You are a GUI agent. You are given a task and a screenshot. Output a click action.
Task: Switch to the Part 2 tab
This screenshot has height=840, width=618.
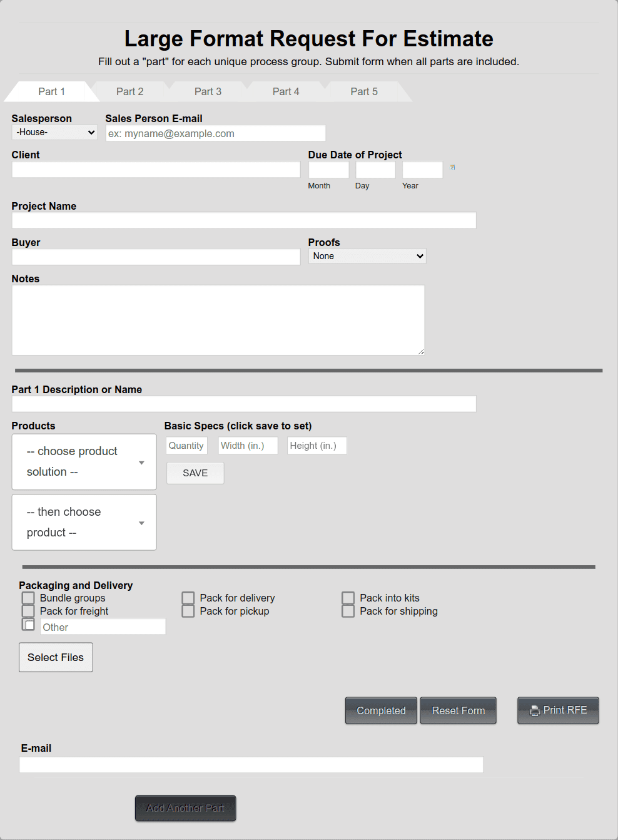pos(129,91)
